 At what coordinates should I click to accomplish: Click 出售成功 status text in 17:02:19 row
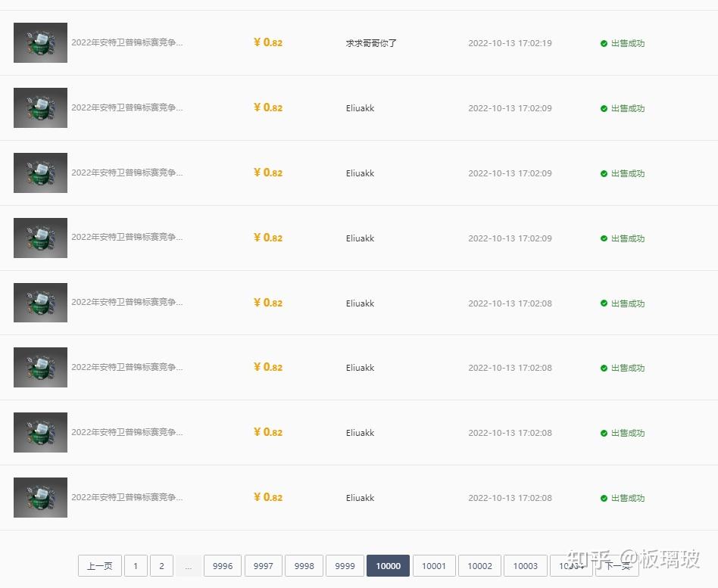[x=628, y=43]
